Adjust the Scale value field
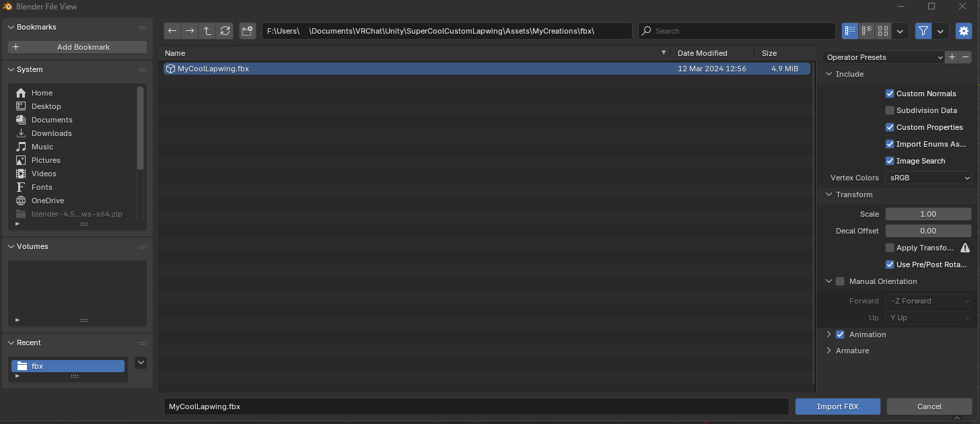The height and width of the screenshot is (424, 980). click(928, 213)
